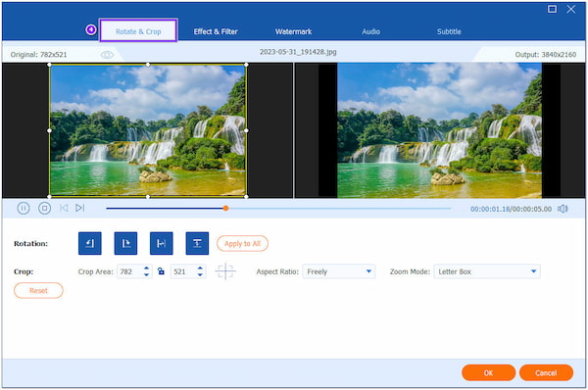This screenshot has height=390, width=588.
Task: Click the 00:00:01.18/00:00:05.00 time display
Action: pyautogui.click(x=511, y=209)
